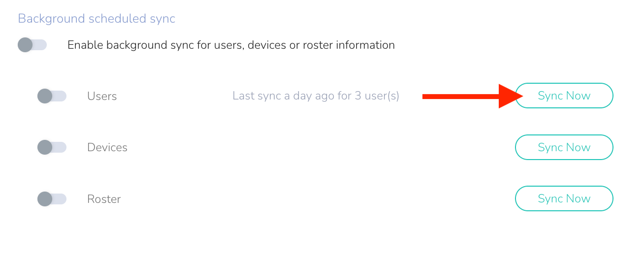Click the knob of the top background sync switch
Image resolution: width=644 pixels, height=262 pixels.
25,45
